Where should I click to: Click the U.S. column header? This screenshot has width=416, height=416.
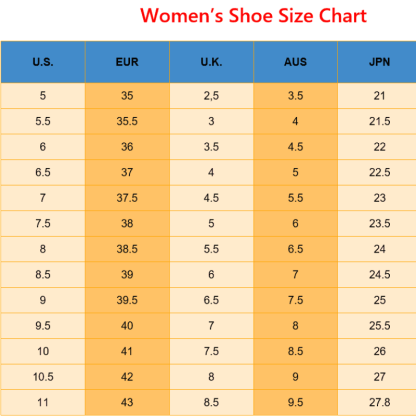[x=43, y=62]
